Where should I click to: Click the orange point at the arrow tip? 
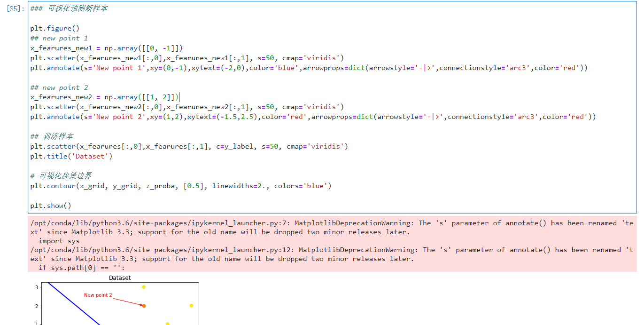click(144, 306)
